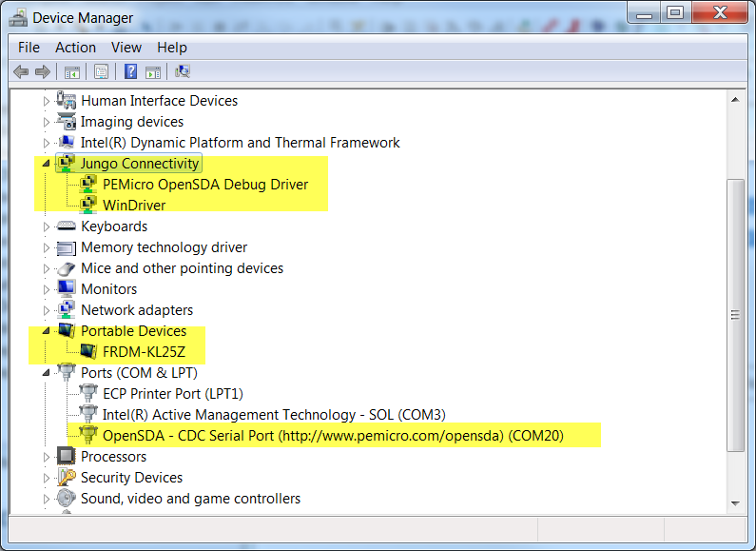Collapse the Jungo Connectivity node
Image resolution: width=756 pixels, height=551 pixels.
47,164
